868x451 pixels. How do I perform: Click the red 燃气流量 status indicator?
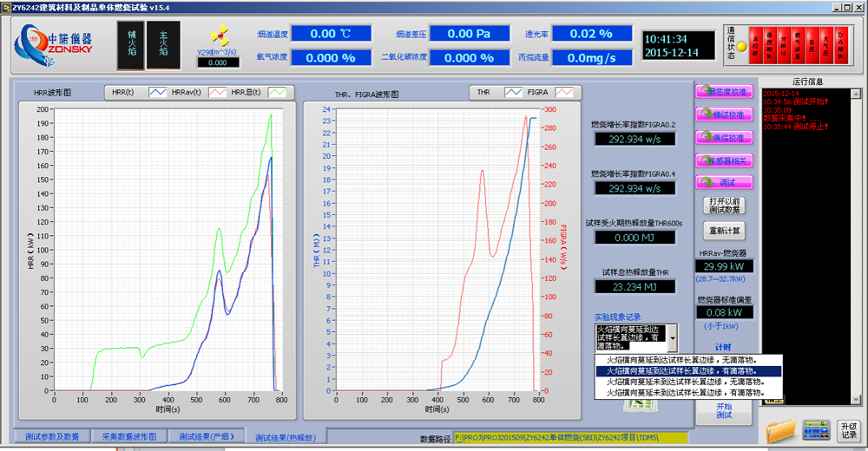(x=798, y=45)
